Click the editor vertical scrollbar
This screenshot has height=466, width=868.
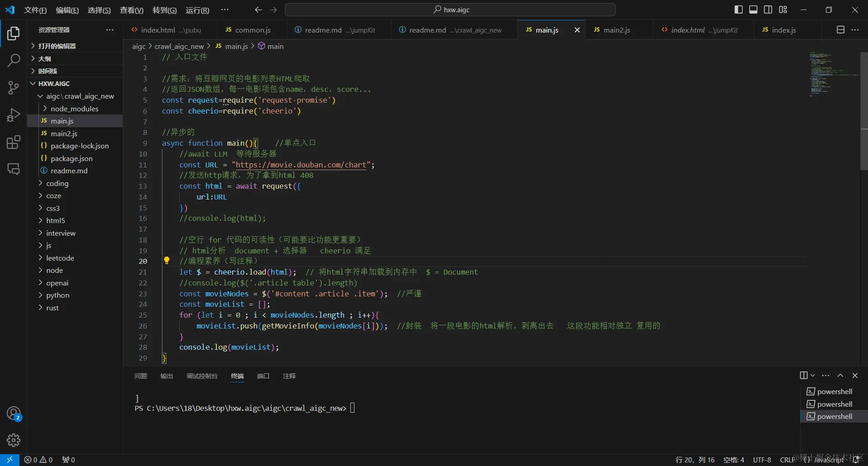click(x=863, y=111)
